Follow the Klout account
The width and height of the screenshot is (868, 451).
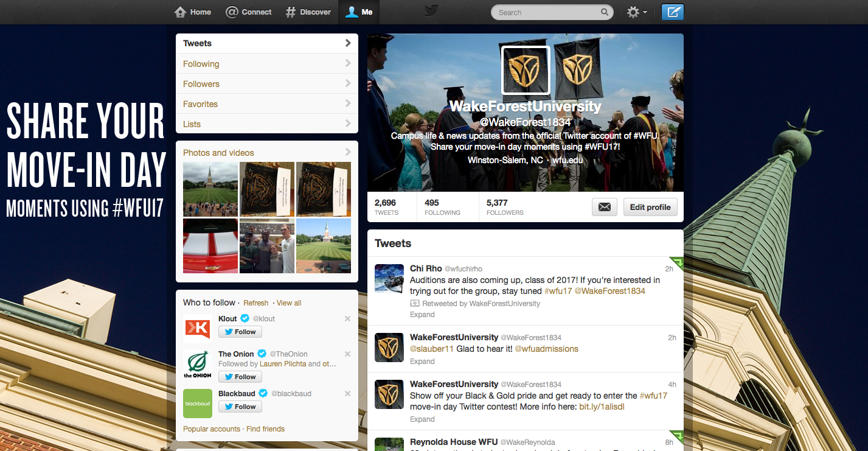(240, 332)
